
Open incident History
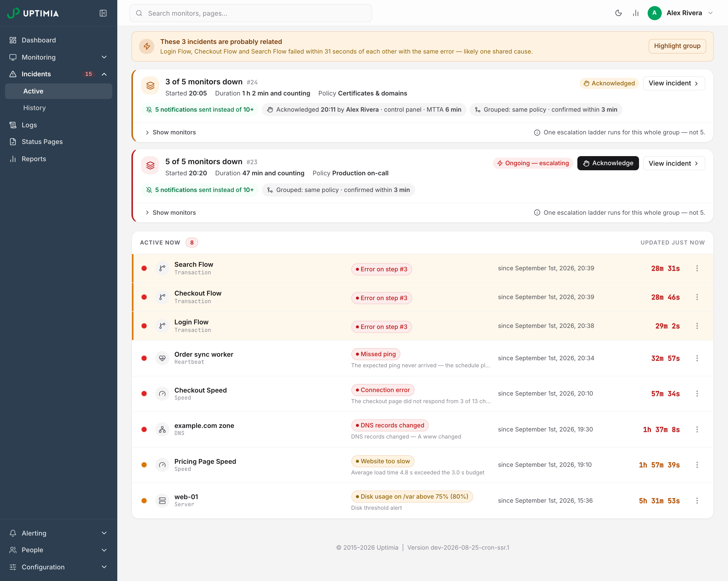point(58,108)
